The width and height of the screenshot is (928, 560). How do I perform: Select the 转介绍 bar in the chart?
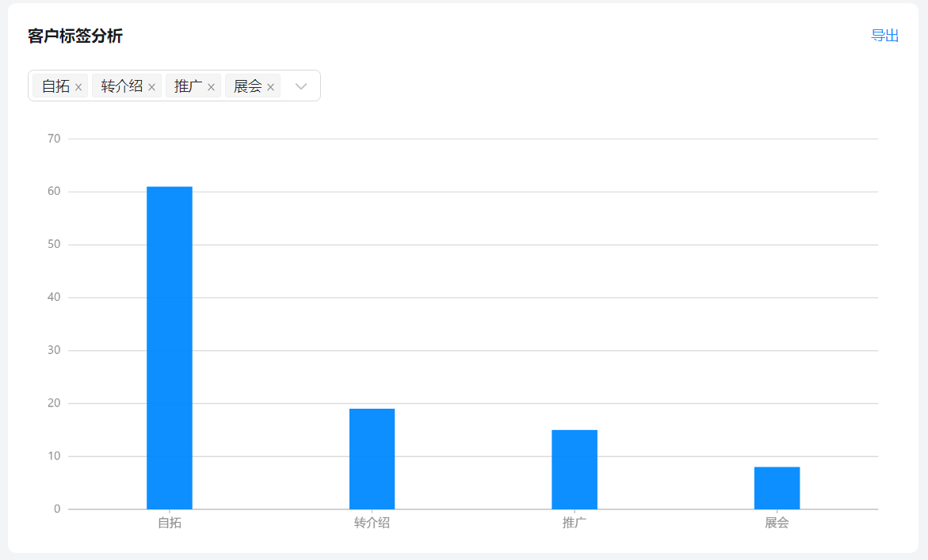pos(372,459)
